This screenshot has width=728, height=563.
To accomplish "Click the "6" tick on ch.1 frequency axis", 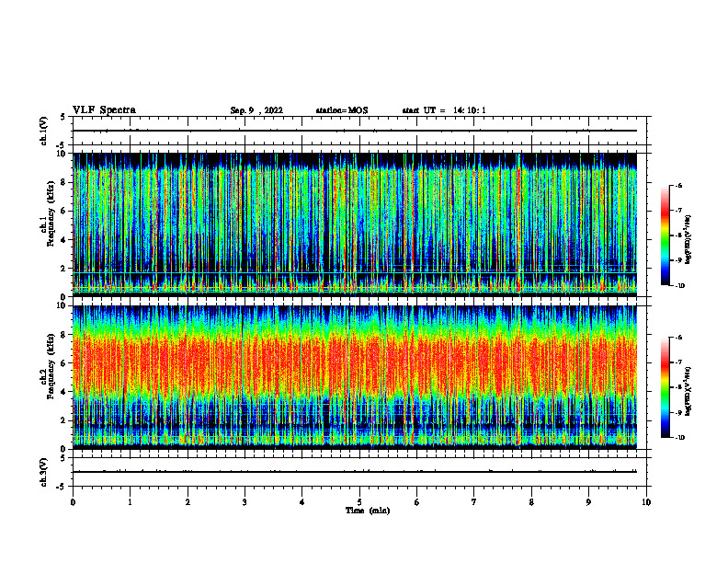I will click(x=63, y=211).
